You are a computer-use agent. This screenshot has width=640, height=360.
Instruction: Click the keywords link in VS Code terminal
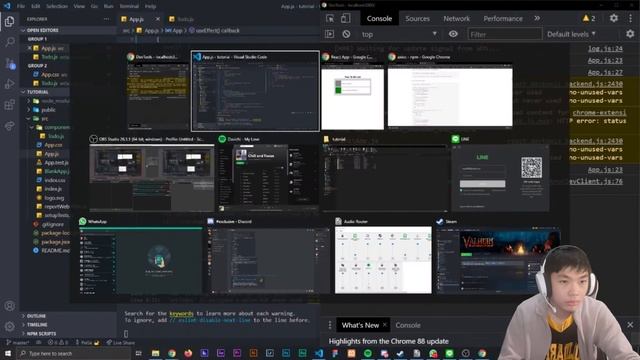coord(181,313)
